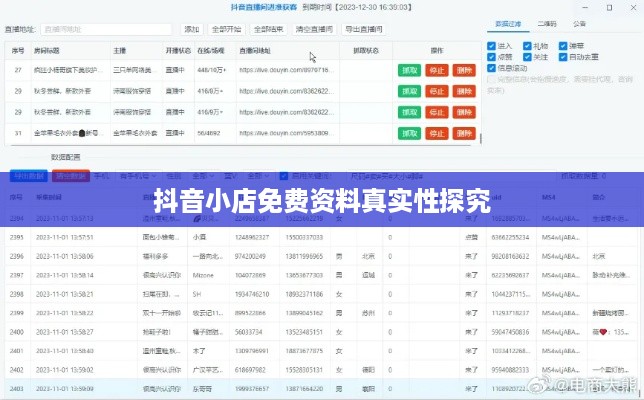Click the 点赞 action cell in row 2395

[471, 237]
